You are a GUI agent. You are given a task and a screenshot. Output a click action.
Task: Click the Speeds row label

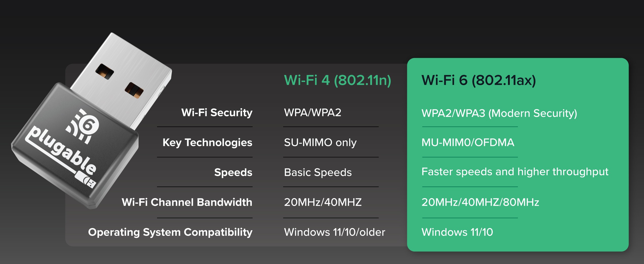pyautogui.click(x=233, y=172)
